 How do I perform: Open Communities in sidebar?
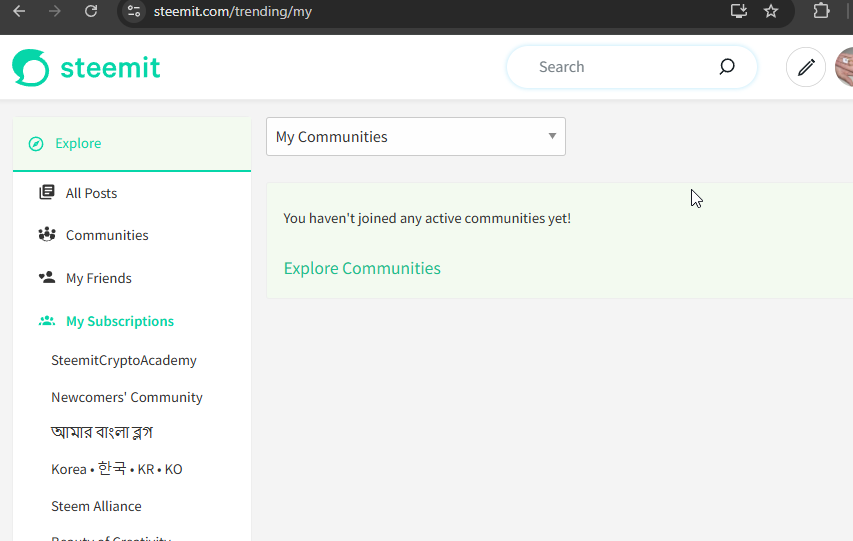point(107,235)
